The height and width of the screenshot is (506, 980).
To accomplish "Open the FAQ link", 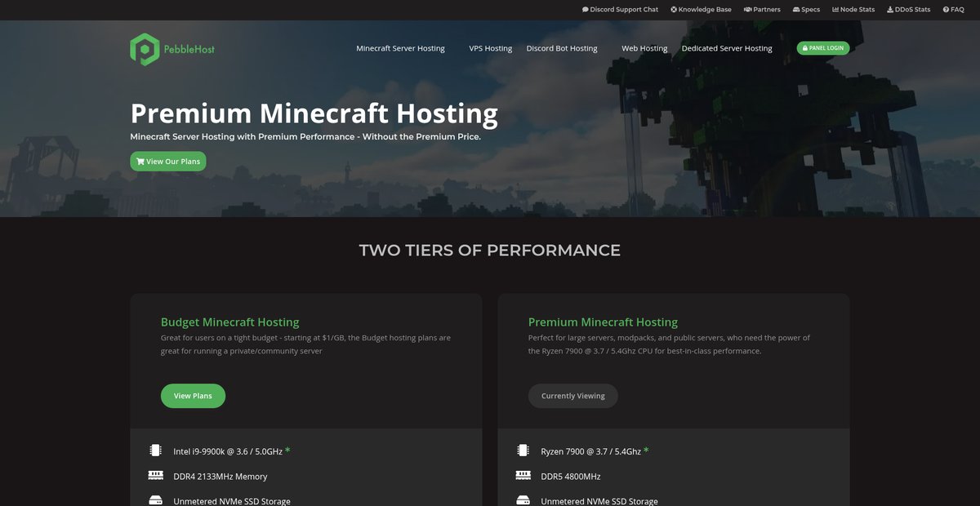I will click(953, 10).
